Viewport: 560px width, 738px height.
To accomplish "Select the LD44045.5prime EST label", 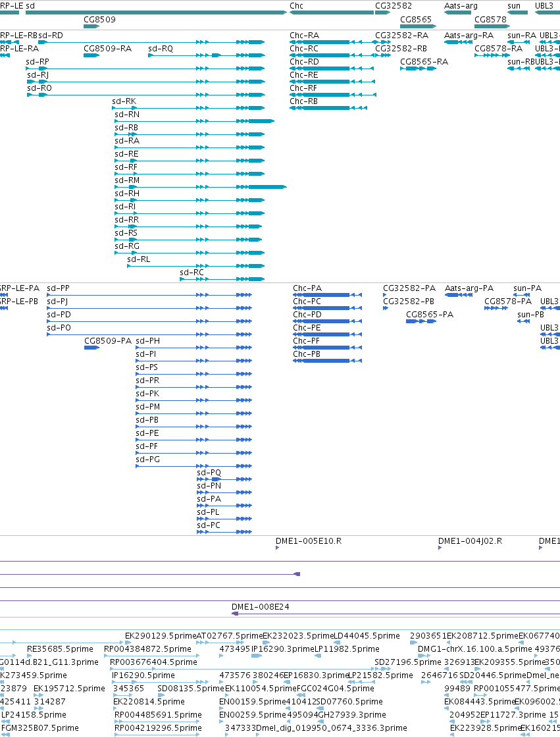I will (367, 636).
